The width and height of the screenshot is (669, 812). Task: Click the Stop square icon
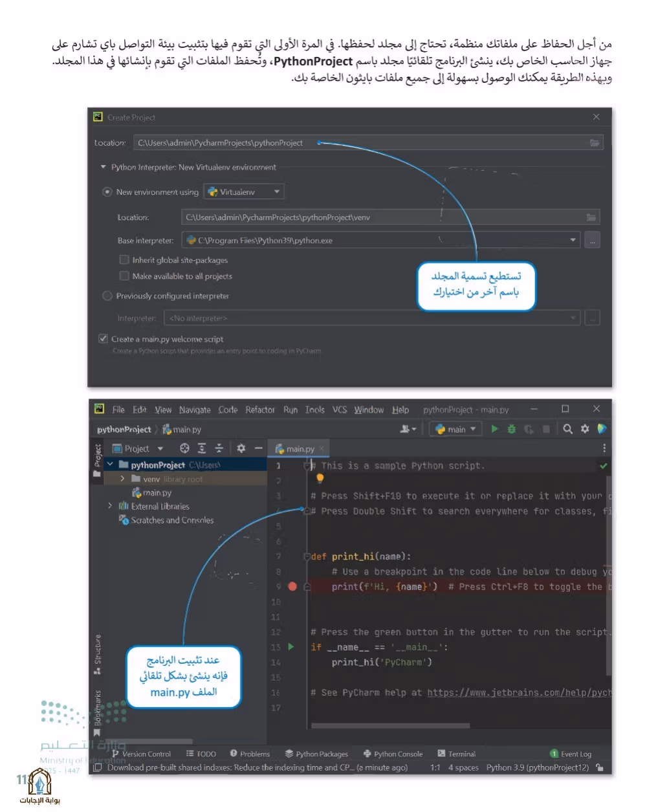point(546,429)
